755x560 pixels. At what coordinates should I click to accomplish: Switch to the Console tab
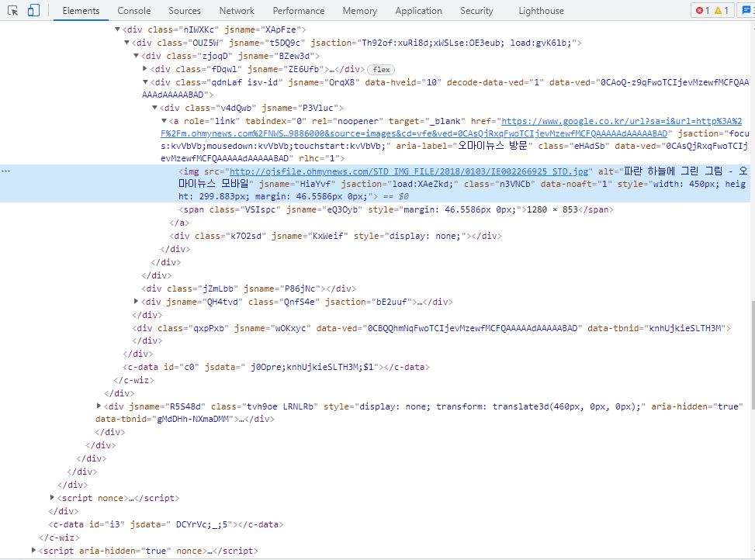click(x=134, y=11)
